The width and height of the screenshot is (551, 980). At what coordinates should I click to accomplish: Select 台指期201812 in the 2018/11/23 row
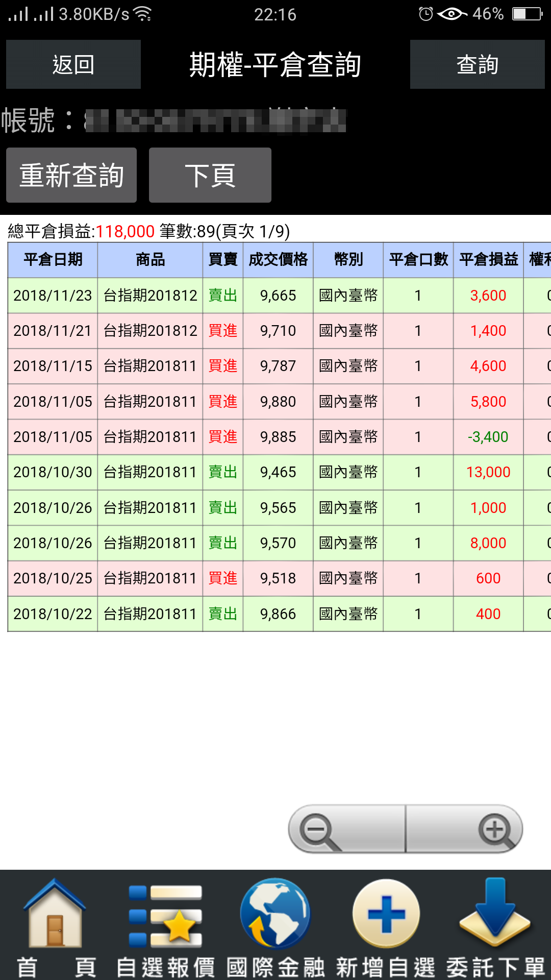tap(150, 296)
